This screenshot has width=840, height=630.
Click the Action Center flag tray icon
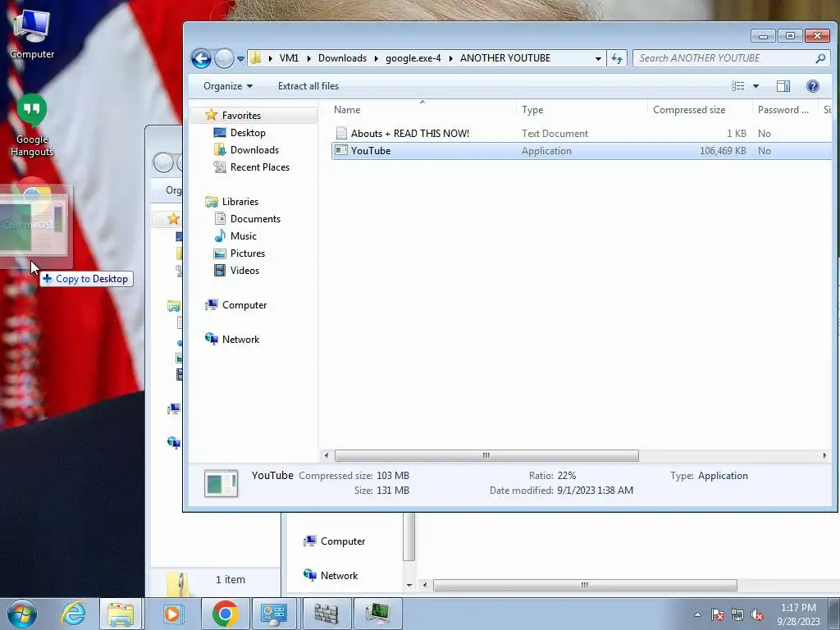pos(717,614)
